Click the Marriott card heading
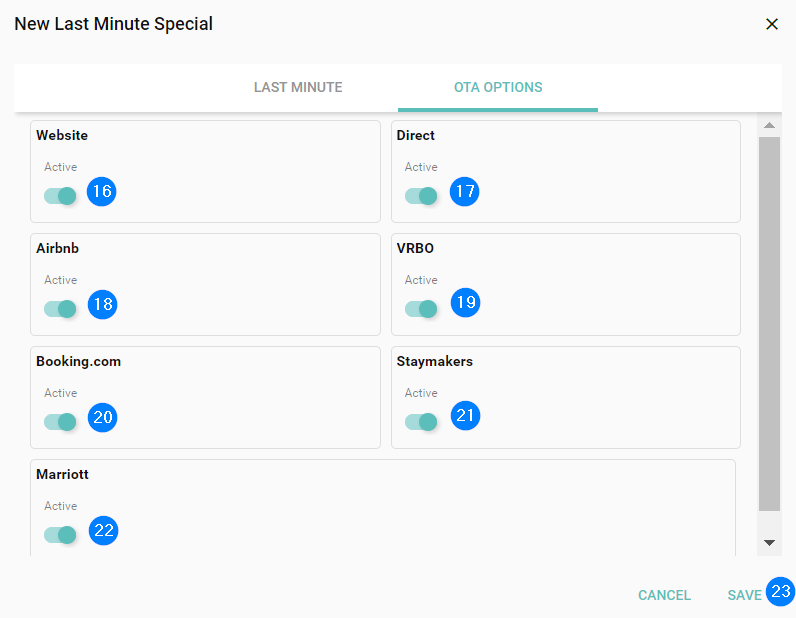Viewport: 796px width, 618px height. click(x=63, y=475)
